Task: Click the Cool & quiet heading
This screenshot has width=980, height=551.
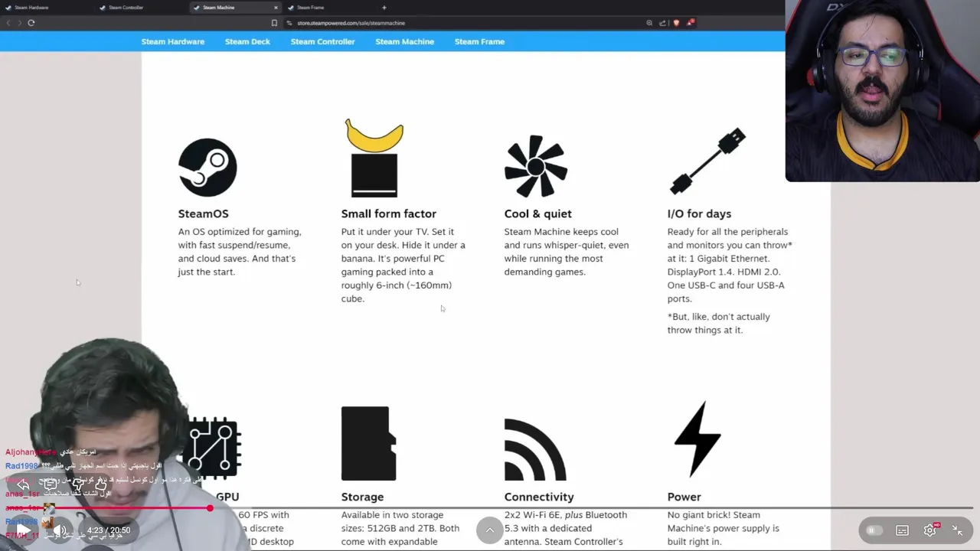Action: (537, 214)
